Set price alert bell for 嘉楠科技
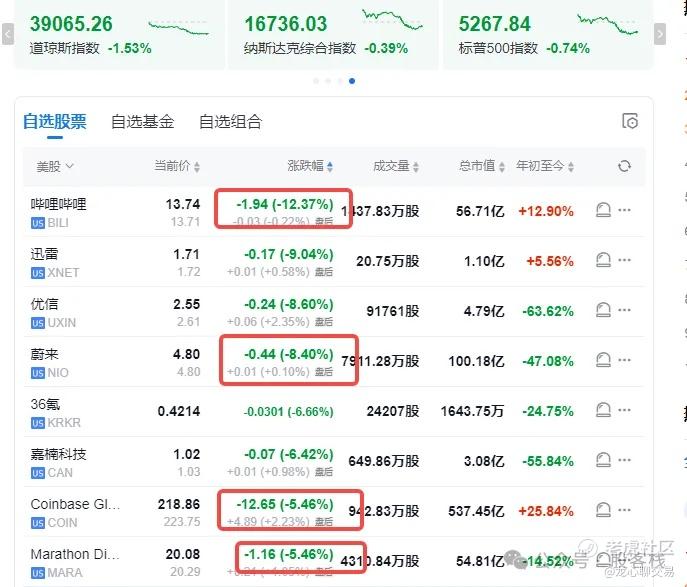This screenshot has height=587, width=687. click(603, 460)
